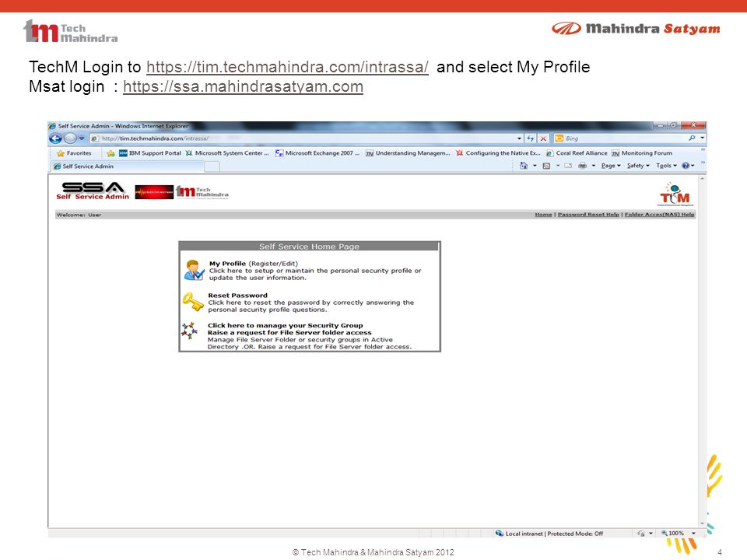This screenshot has height=560, width=747.
Task: Open the Safety menu
Action: tap(638, 166)
